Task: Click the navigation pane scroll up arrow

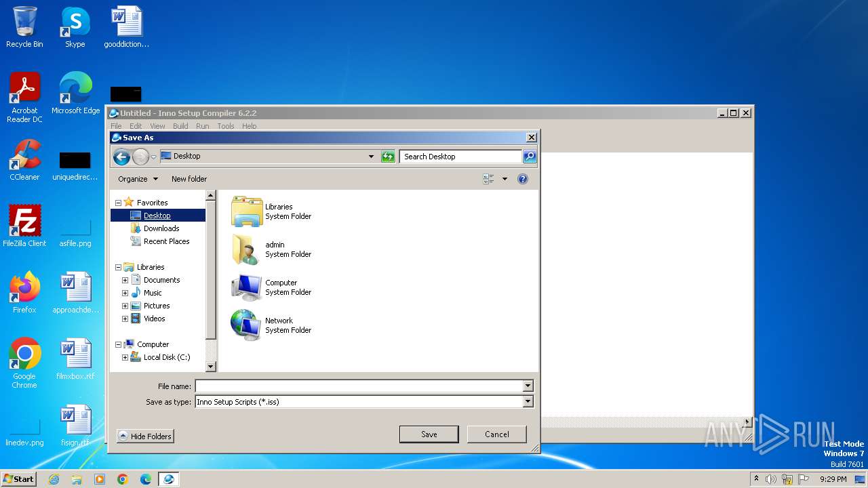Action: pyautogui.click(x=210, y=195)
